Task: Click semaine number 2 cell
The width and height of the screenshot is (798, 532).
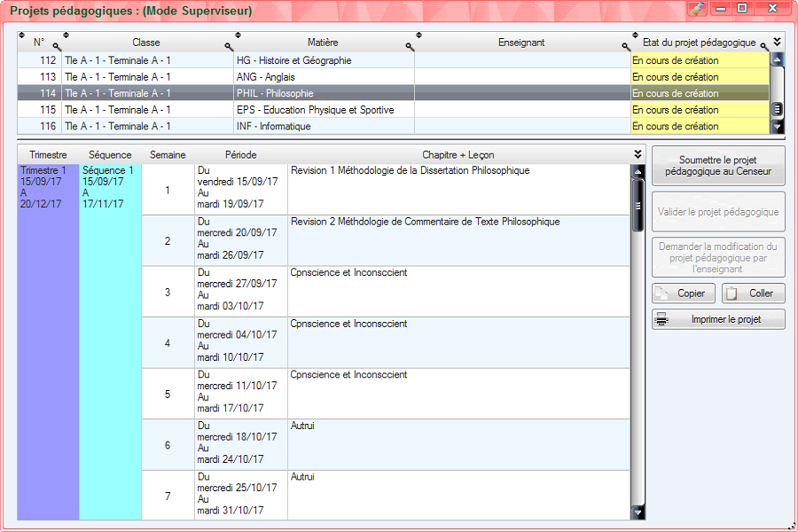Action: 168,241
